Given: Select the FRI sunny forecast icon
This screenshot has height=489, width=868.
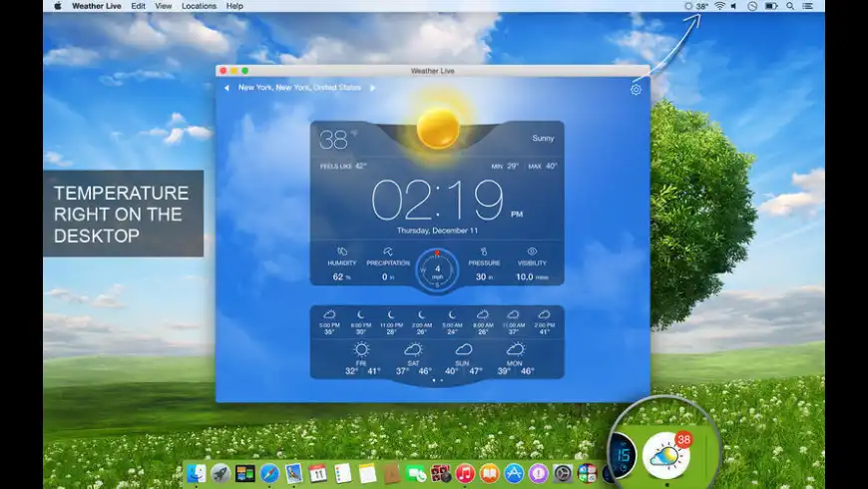Looking at the screenshot, I should (361, 349).
